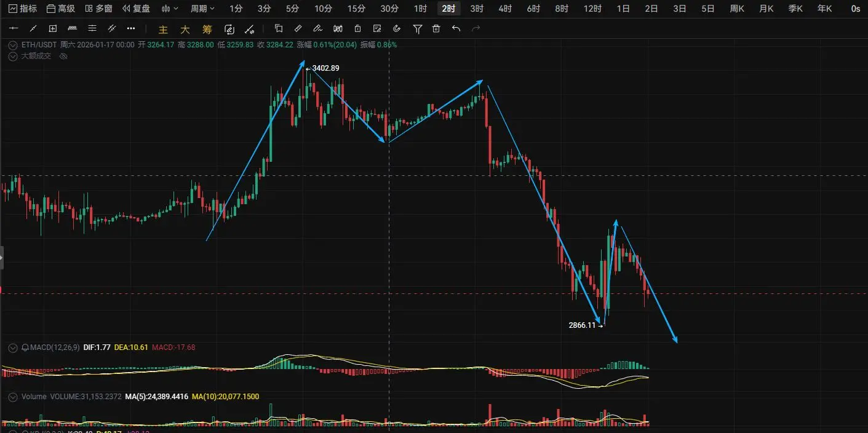Select the trend line drawing tool

(x=33, y=29)
